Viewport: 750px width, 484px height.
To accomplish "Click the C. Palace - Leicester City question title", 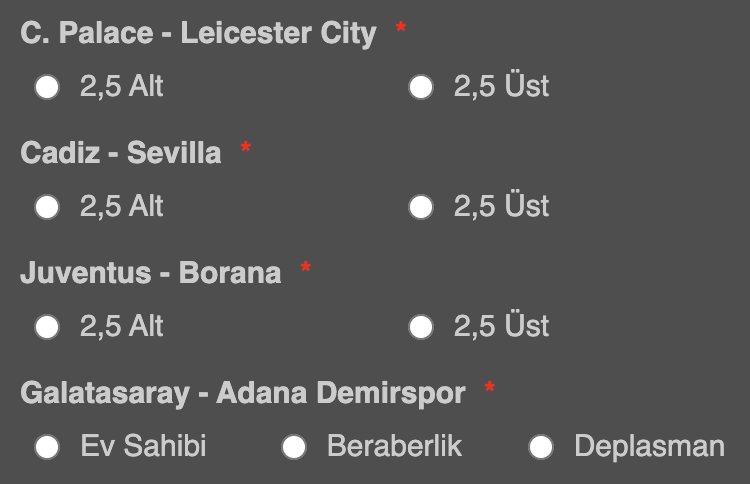I will pyautogui.click(x=198, y=33).
